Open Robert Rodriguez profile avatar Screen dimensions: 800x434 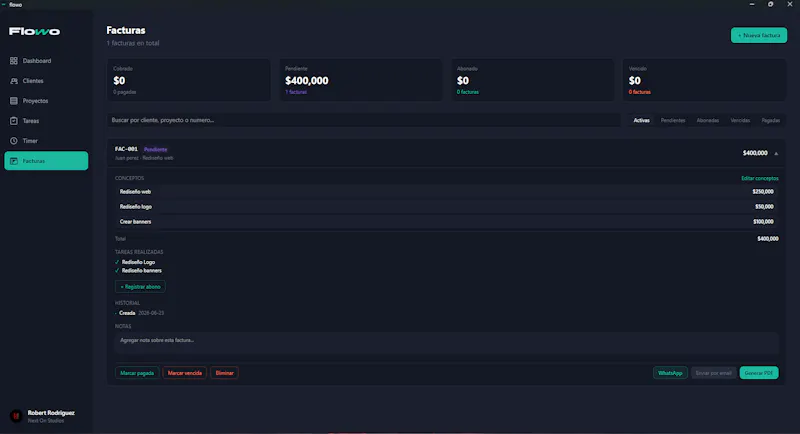click(x=16, y=416)
